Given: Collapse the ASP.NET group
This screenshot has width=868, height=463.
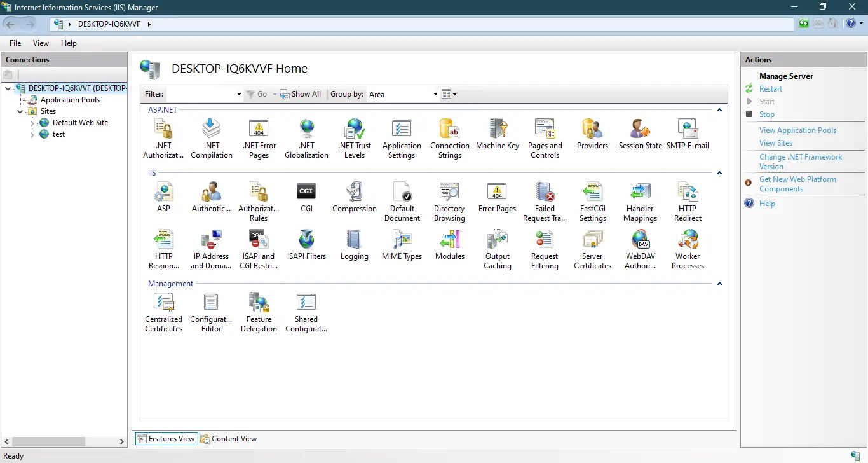Looking at the screenshot, I should 719,110.
